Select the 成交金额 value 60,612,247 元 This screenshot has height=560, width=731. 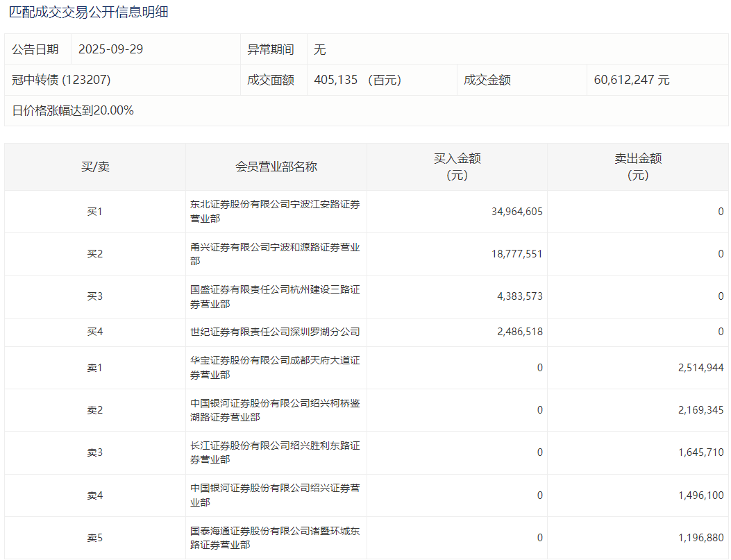(x=631, y=80)
